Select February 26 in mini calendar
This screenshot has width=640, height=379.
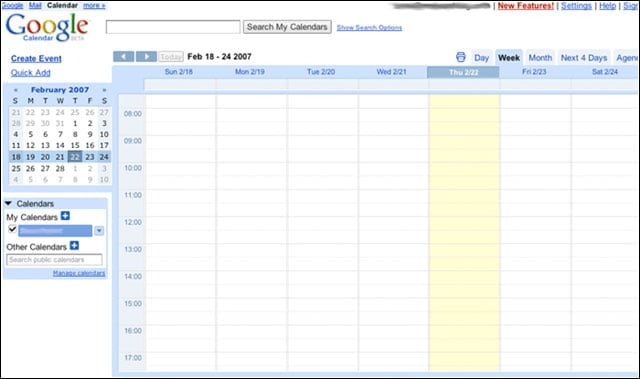coord(31,168)
